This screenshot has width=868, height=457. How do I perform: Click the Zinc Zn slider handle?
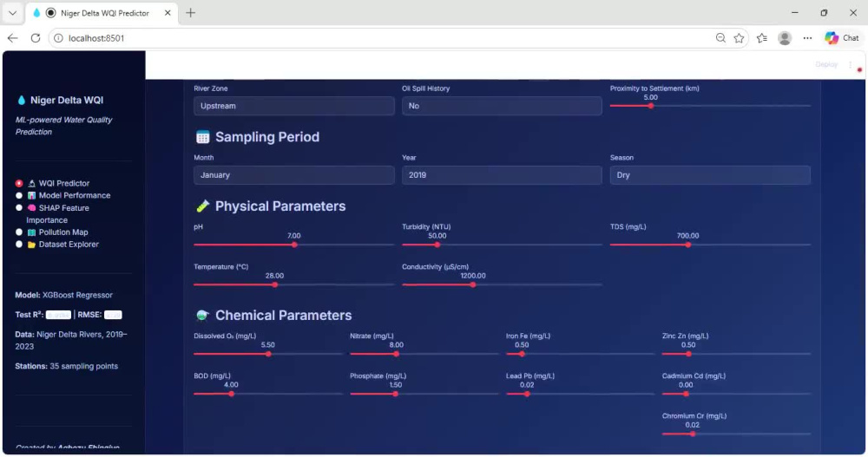tap(688, 354)
